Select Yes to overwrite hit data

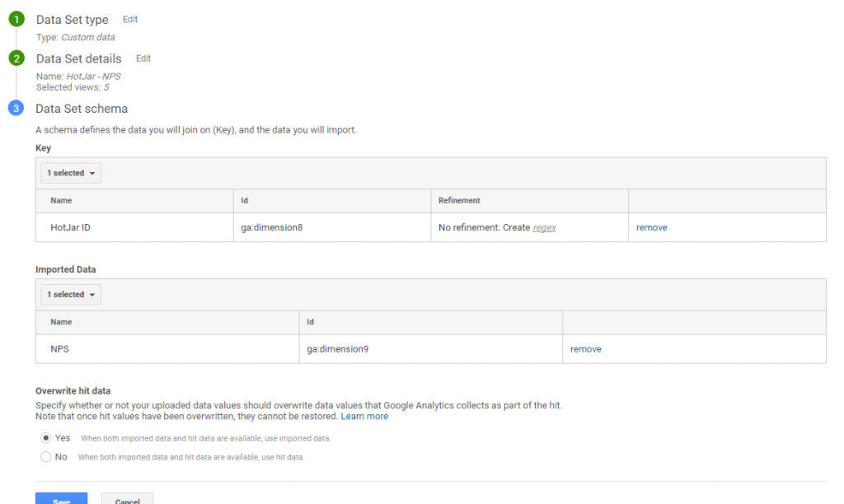click(x=46, y=438)
